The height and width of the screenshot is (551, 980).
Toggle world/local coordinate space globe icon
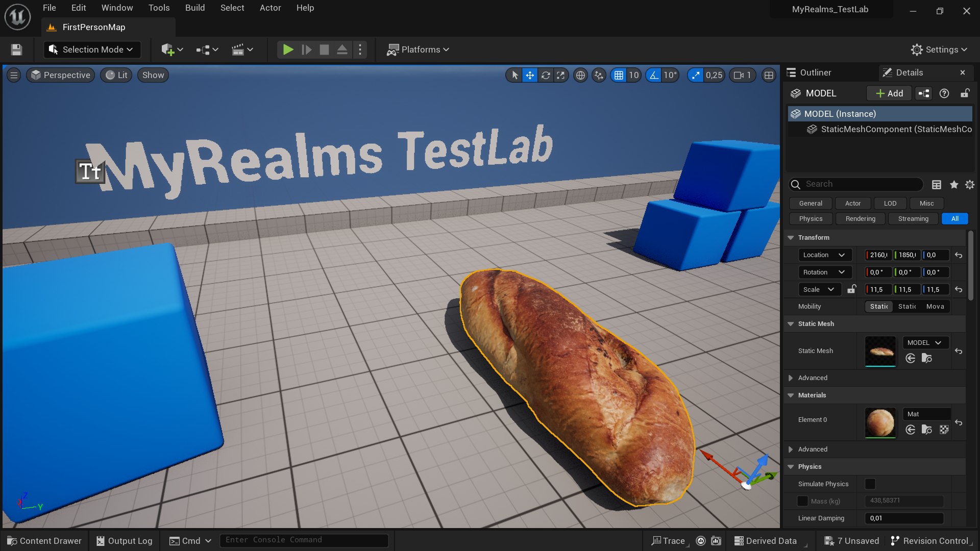580,76
